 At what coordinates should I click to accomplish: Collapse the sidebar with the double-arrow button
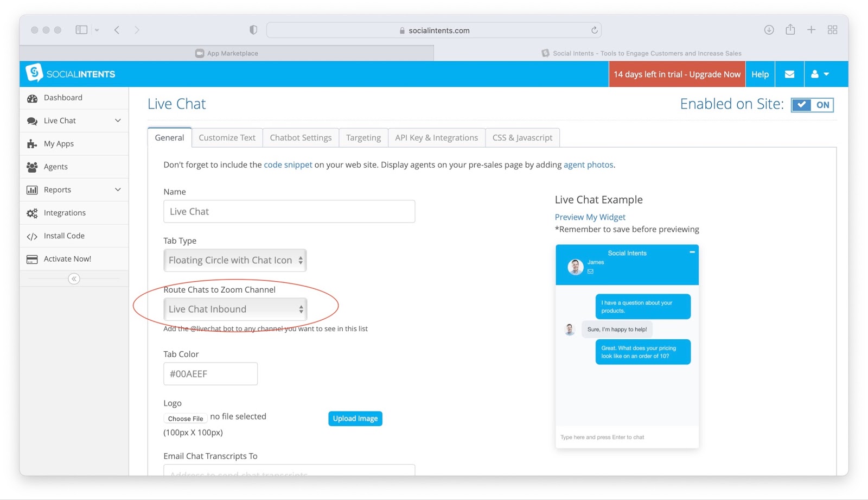[x=74, y=279]
